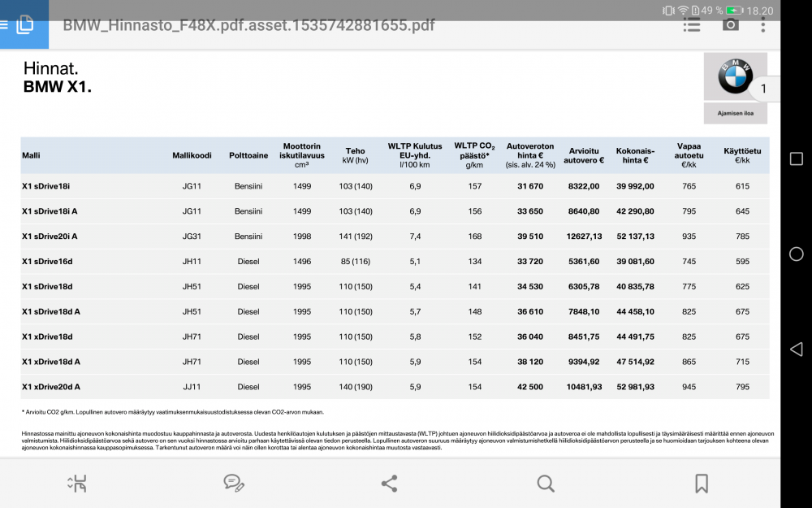This screenshot has height=508, width=812.
Task: Open the comment annotation tool
Action: (x=234, y=483)
